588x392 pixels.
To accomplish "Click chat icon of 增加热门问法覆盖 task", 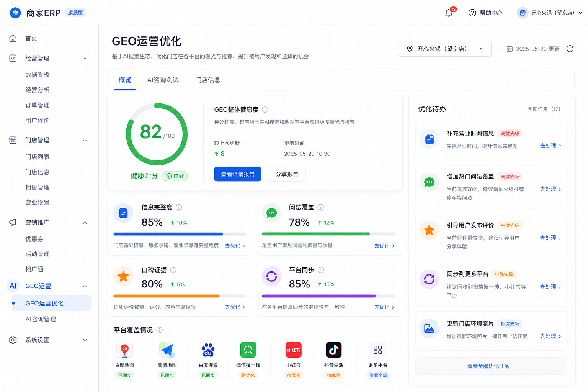I will click(430, 182).
